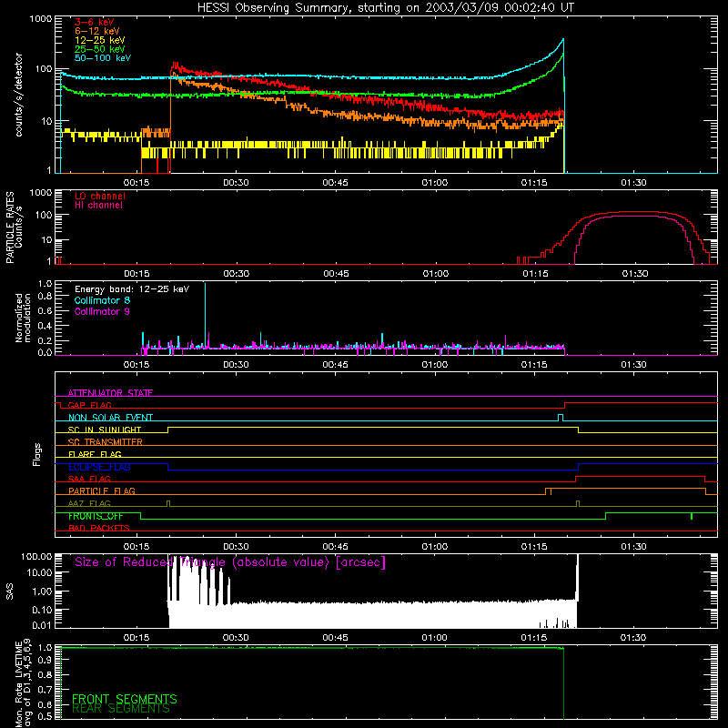Click the Size of Reduced Triangle caption
This screenshot has height=728, width=728.
230,562
